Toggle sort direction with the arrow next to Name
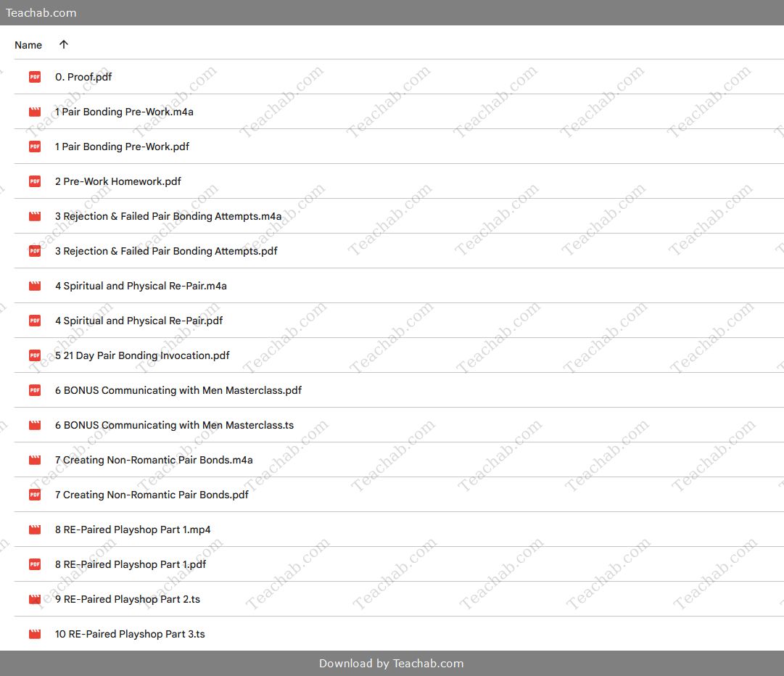Viewport: 784px width, 676px height. [x=64, y=45]
